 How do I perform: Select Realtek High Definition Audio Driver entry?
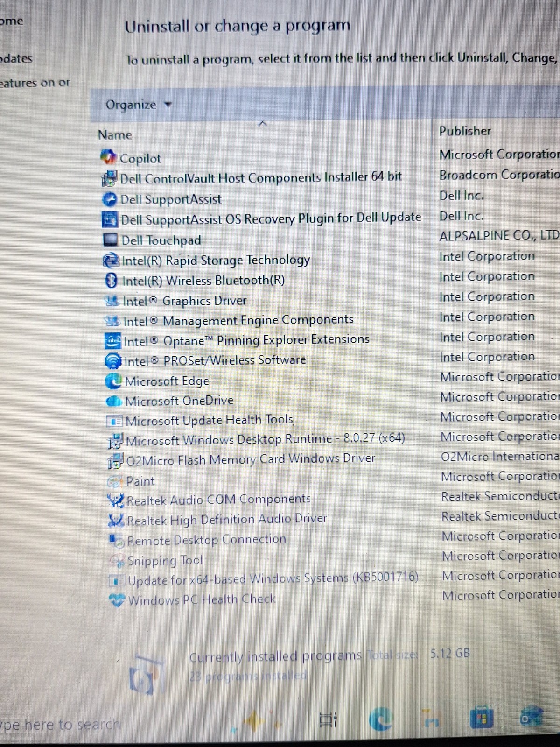227,520
